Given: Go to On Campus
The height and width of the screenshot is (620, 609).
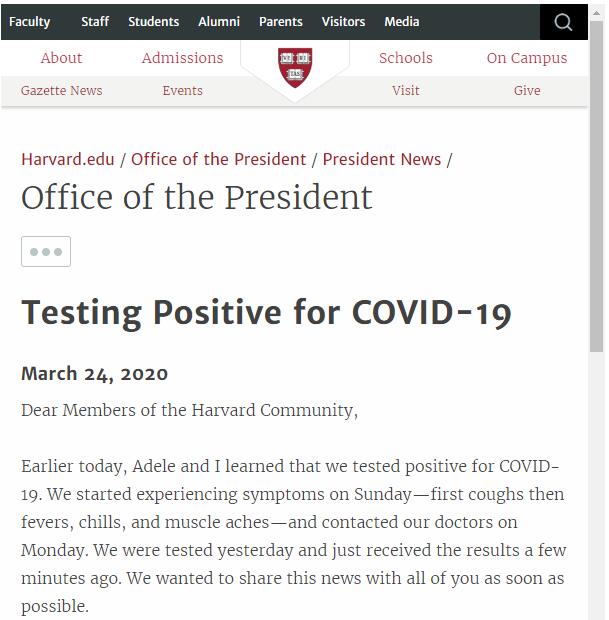Looking at the screenshot, I should 526,58.
